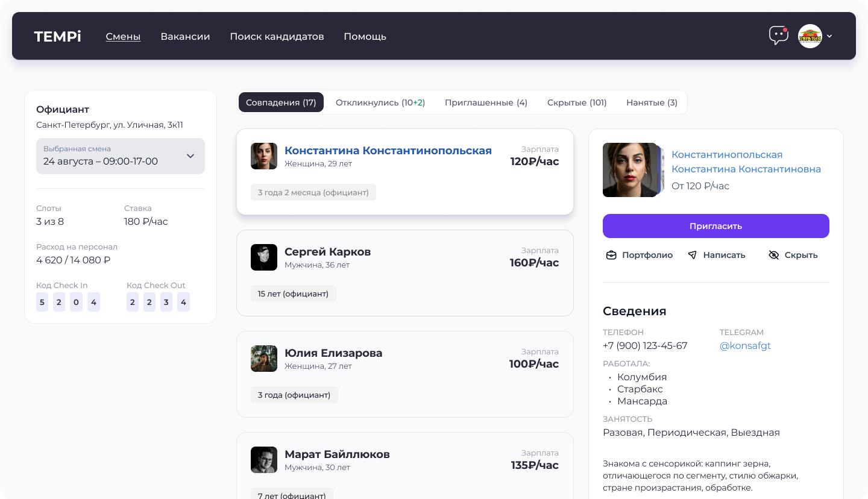Expand the profile menu chevron
This screenshot has height=499, width=868.
829,36
